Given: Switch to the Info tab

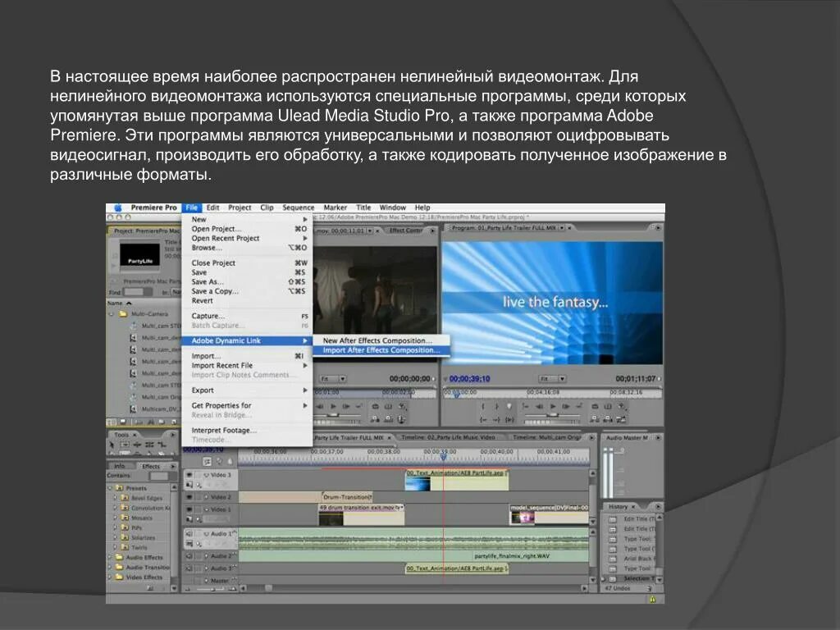Looking at the screenshot, I should (x=120, y=466).
